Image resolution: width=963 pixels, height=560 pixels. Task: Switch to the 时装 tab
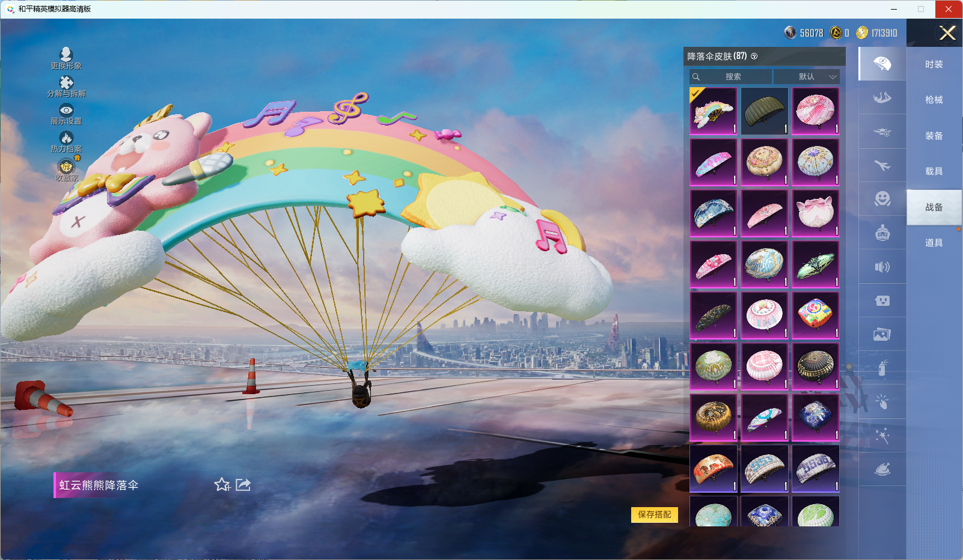[x=934, y=64]
